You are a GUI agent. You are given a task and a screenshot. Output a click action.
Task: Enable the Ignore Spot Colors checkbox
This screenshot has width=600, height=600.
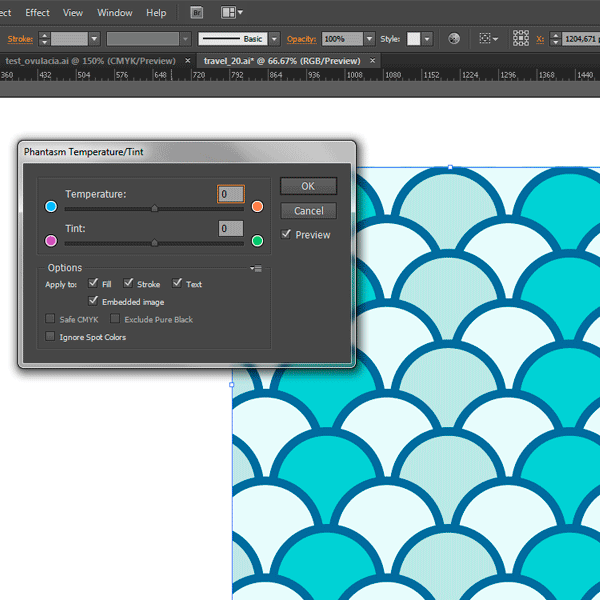click(50, 336)
